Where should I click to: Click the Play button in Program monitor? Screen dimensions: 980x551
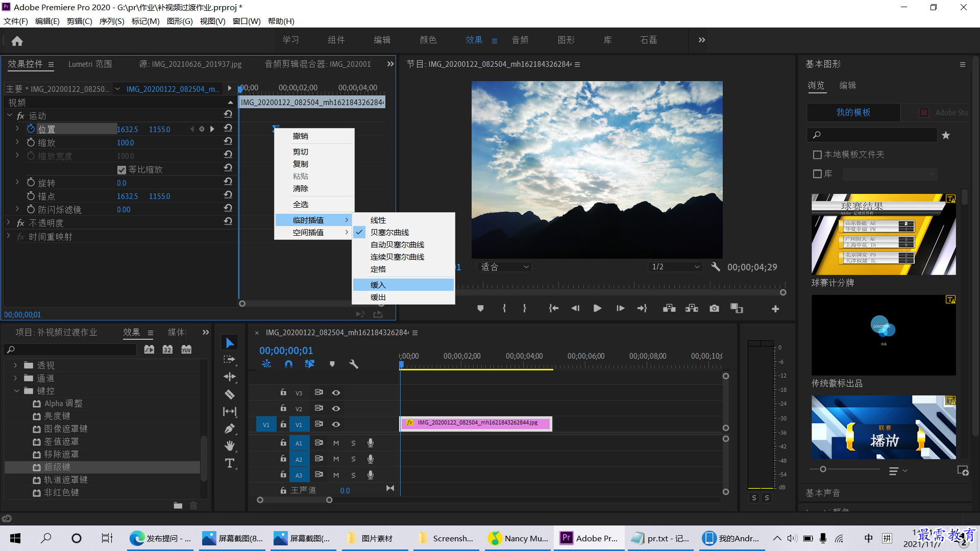pyautogui.click(x=597, y=308)
